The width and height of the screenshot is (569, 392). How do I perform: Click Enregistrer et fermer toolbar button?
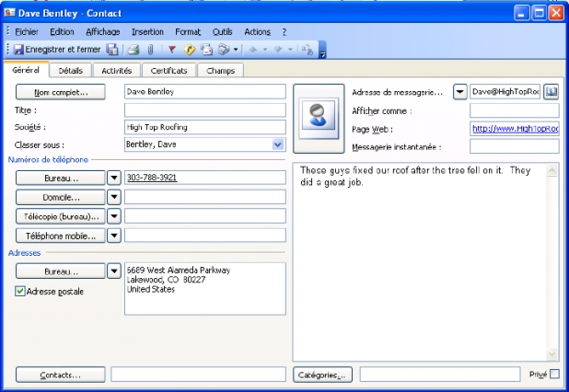coord(57,49)
